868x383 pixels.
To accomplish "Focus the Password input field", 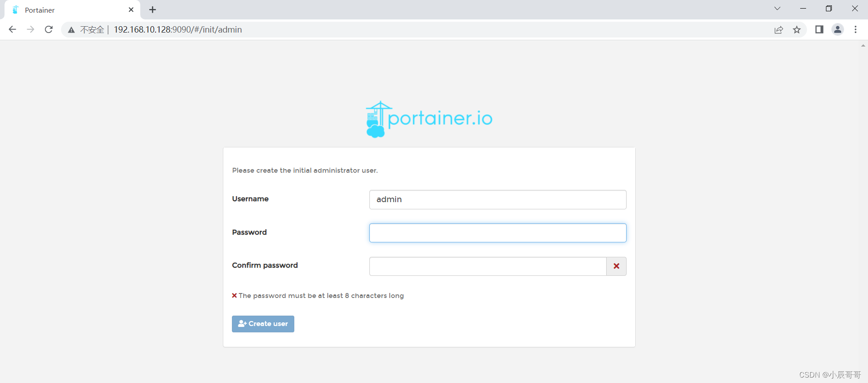I will click(x=498, y=233).
